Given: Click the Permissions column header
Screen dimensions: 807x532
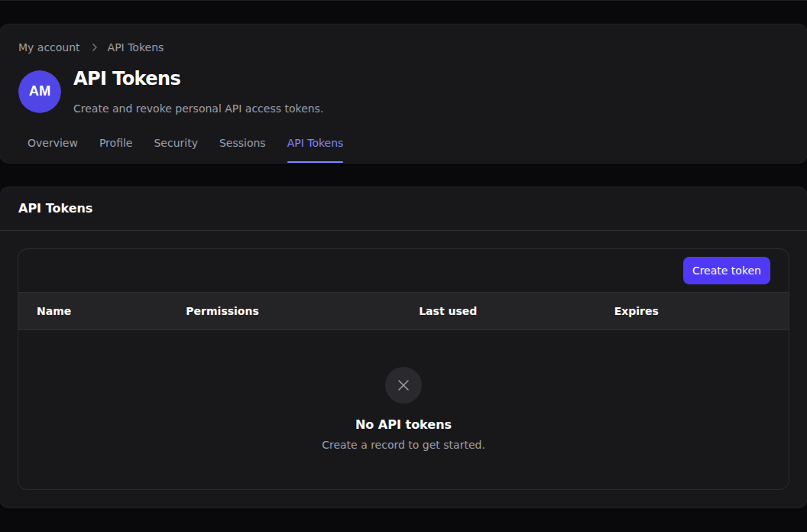Looking at the screenshot, I should click(x=222, y=311).
